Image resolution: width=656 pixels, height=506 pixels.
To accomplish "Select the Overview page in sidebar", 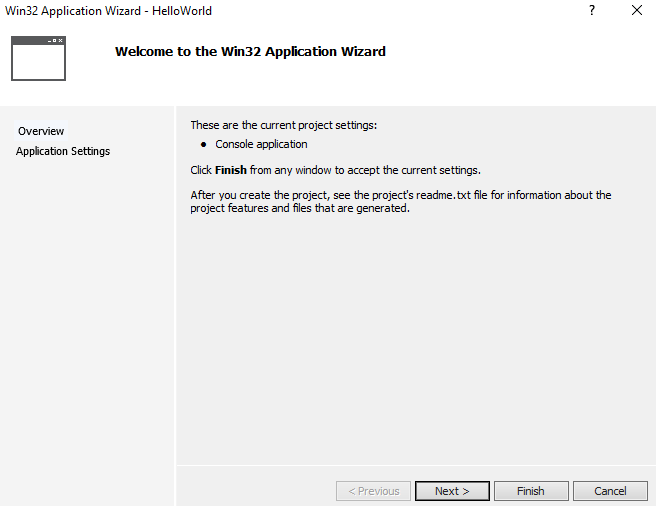I will 41,131.
